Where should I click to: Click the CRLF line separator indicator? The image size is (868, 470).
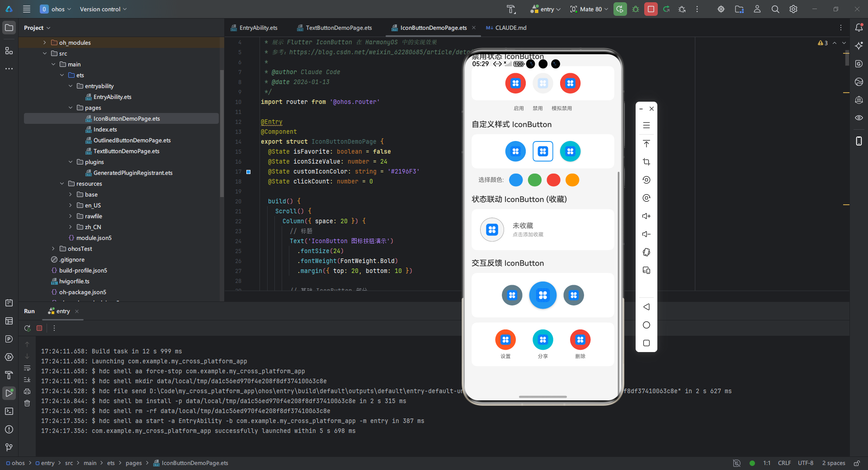coord(784,463)
